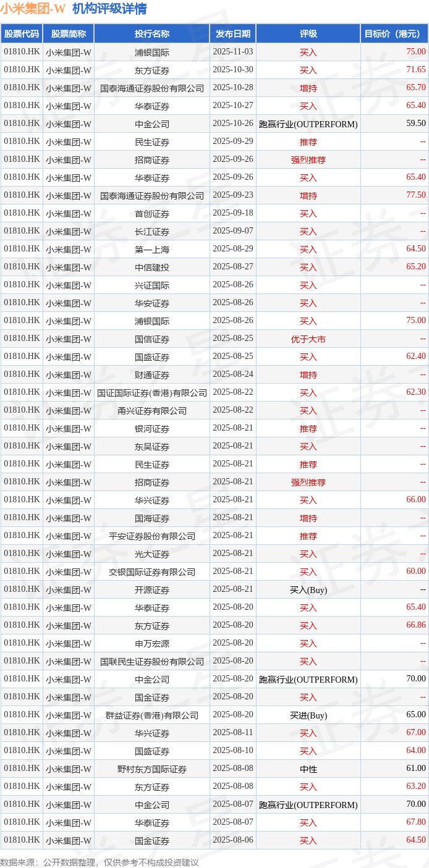
Task: Select the 第一上海 institution cell
Action: (x=152, y=250)
